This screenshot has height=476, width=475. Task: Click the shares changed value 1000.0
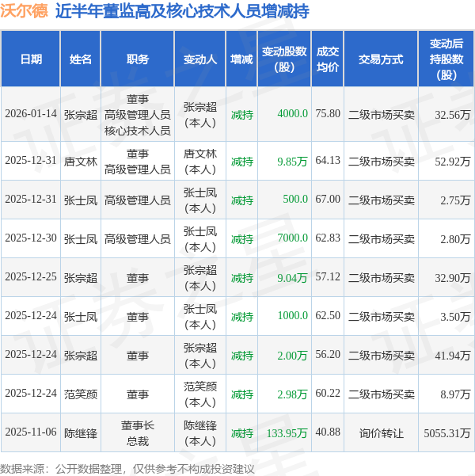[x=293, y=316]
